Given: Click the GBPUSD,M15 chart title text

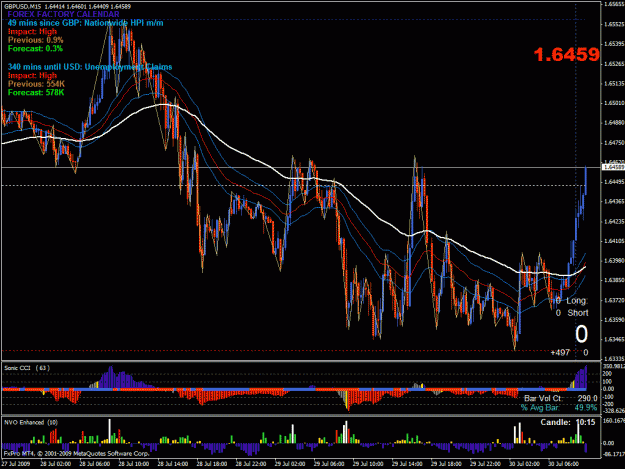Looking at the screenshot, I should pos(67,6).
